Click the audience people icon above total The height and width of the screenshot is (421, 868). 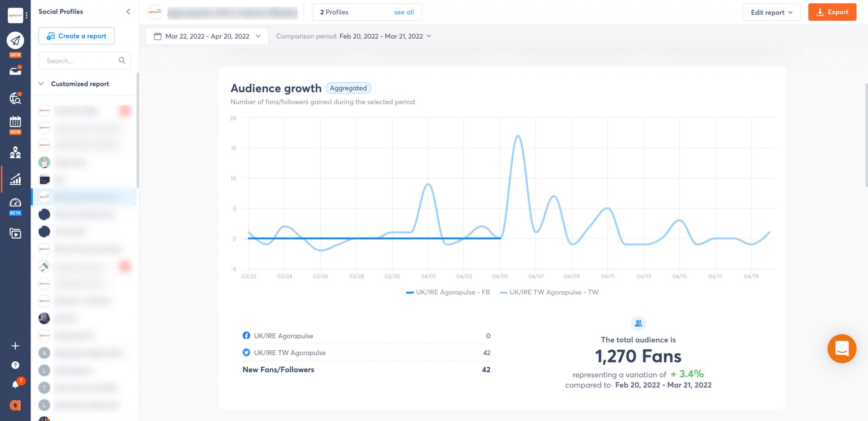tap(638, 324)
